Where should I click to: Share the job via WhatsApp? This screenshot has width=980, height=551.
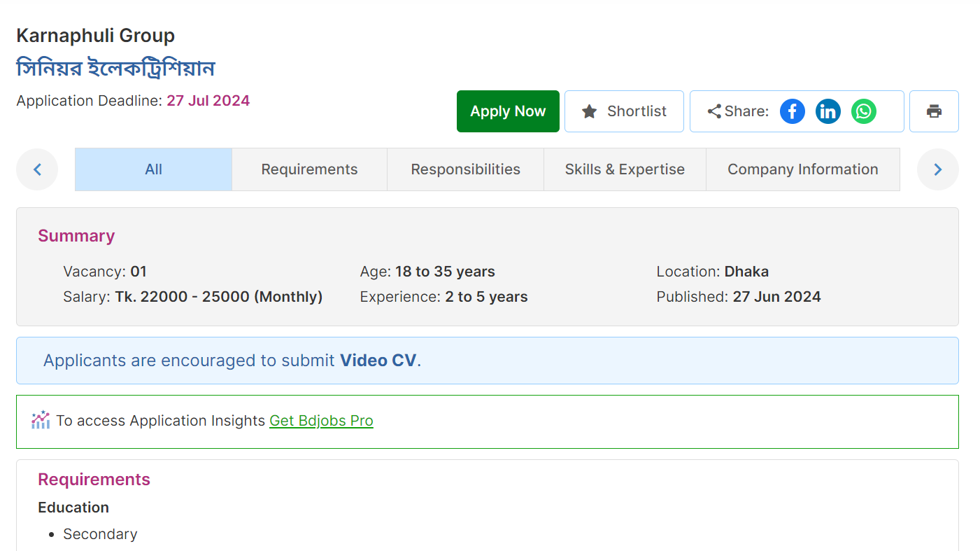tap(864, 111)
